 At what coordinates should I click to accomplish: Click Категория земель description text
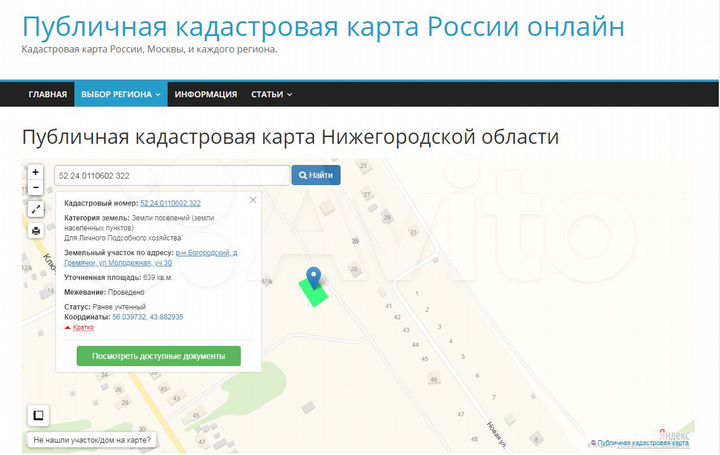pyautogui.click(x=139, y=223)
